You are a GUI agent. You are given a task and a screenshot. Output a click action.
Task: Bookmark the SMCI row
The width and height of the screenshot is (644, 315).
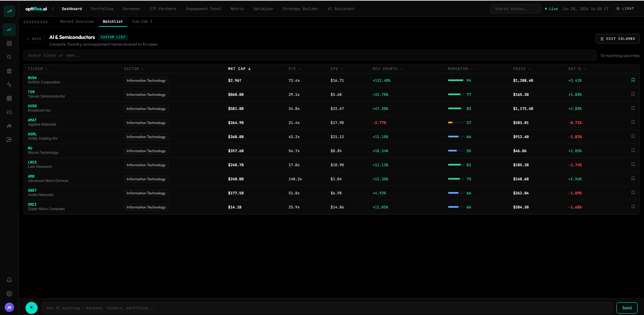[x=633, y=207]
